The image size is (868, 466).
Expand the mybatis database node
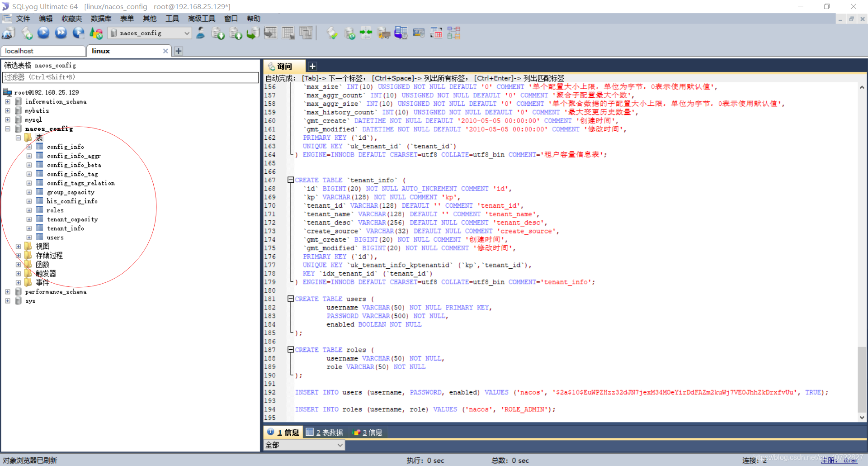(x=8, y=111)
